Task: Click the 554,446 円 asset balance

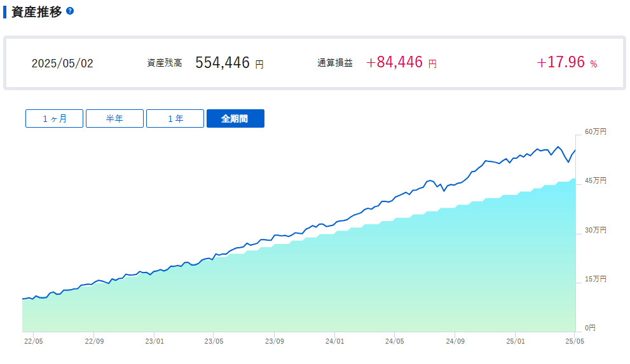Action: [229, 63]
